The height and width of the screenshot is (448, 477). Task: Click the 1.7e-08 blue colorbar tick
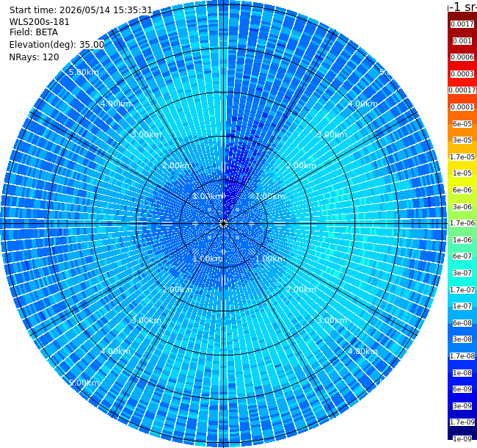pos(462,356)
